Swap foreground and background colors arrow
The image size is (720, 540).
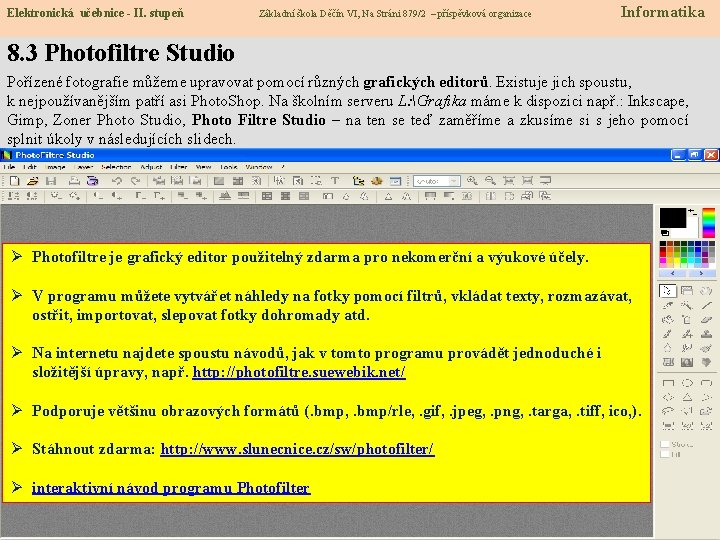click(692, 212)
